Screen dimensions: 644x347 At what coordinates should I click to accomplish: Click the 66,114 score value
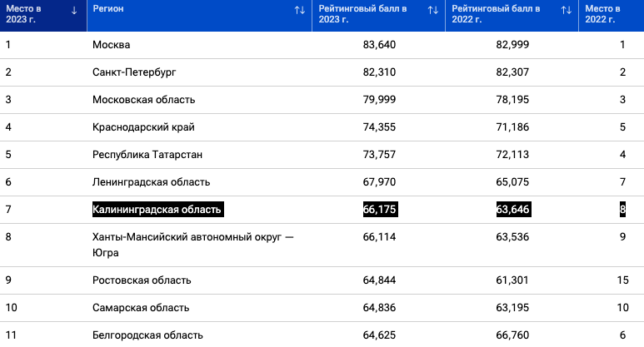(x=380, y=237)
